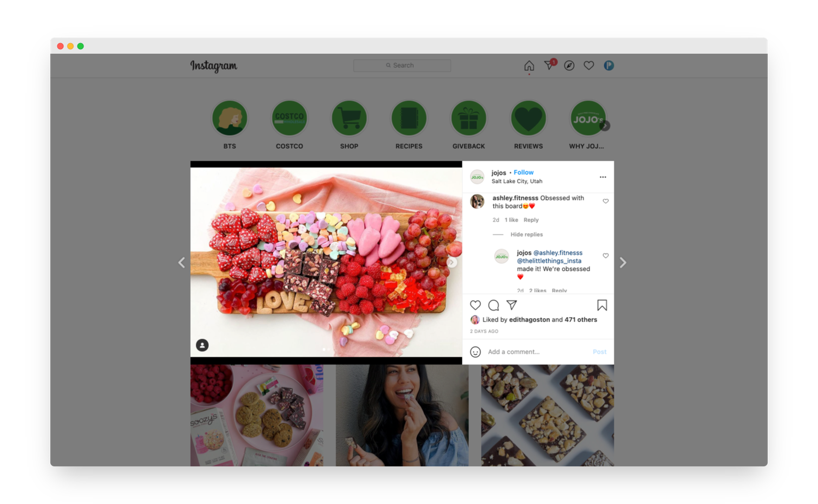Screen dimensions: 818x504
Task: Reply to ashley.fitnesss comment
Action: [531, 220]
